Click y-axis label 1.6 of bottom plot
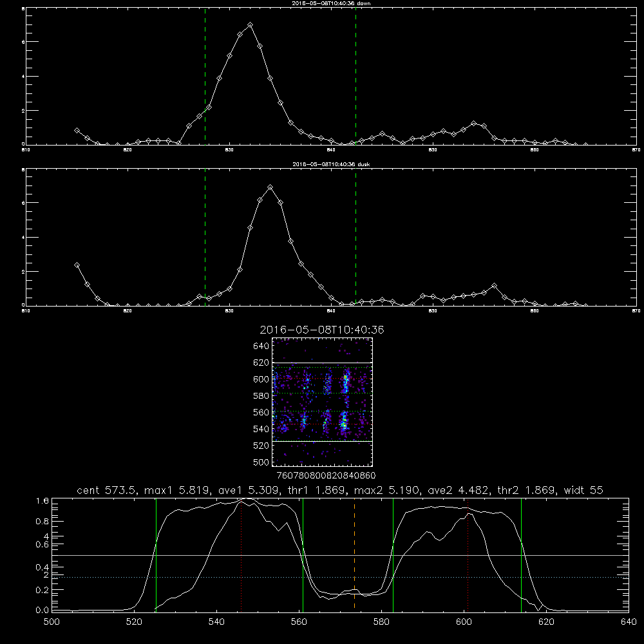This screenshot has width=644, height=644. (43, 500)
